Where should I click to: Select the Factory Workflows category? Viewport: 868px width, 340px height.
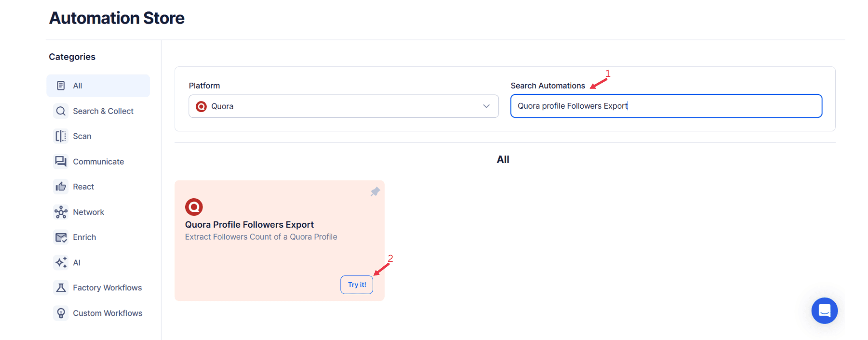[x=107, y=287]
